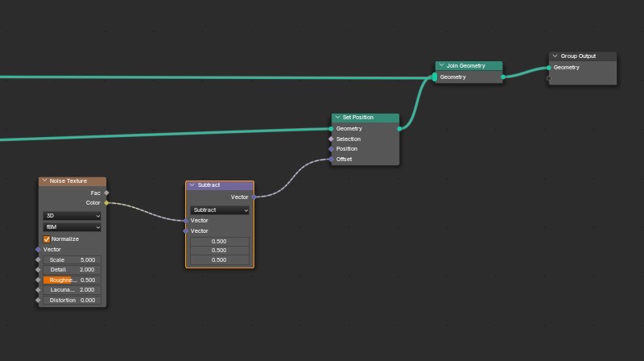Click the Fac output socket

(x=106, y=193)
